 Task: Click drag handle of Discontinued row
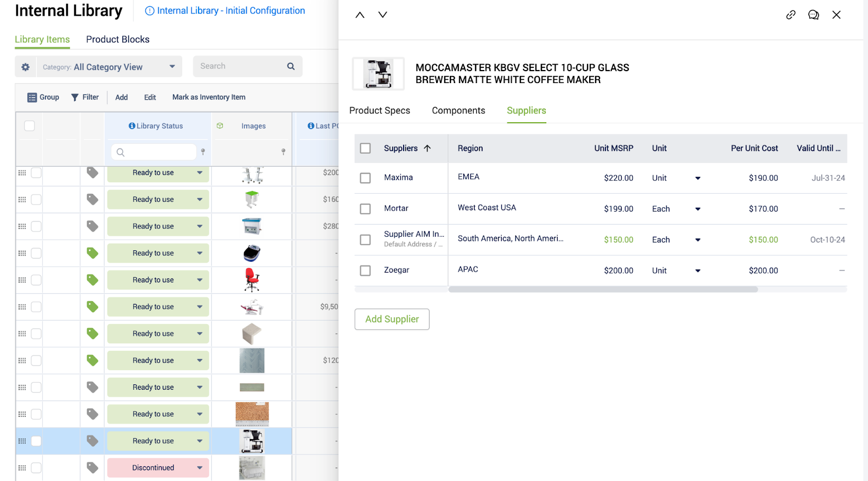coord(22,468)
